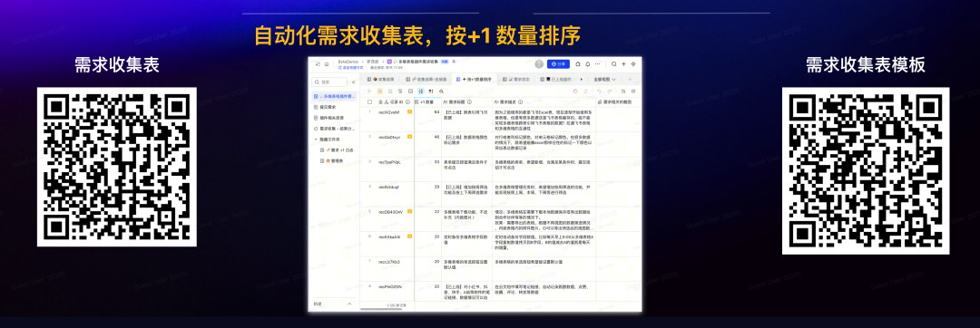The height and width of the screenshot is (328, 980).
Task: Click the yellow gear icon in view toolbar
Action: click(380, 91)
